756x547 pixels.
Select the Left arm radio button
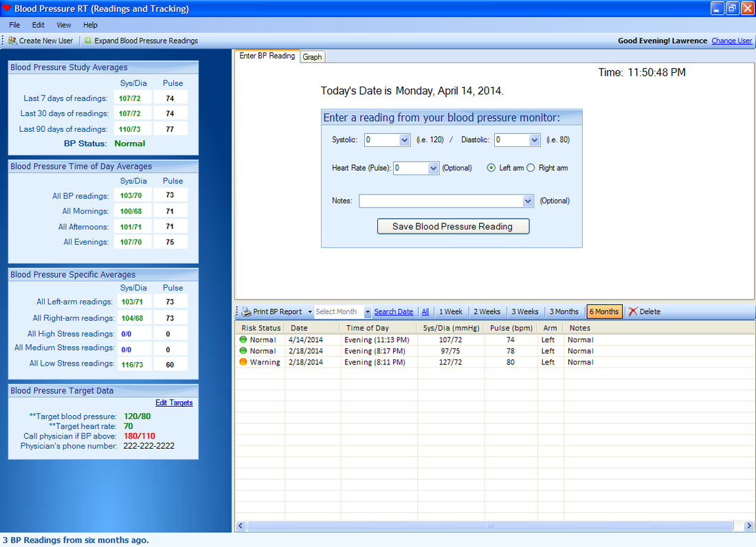(491, 168)
